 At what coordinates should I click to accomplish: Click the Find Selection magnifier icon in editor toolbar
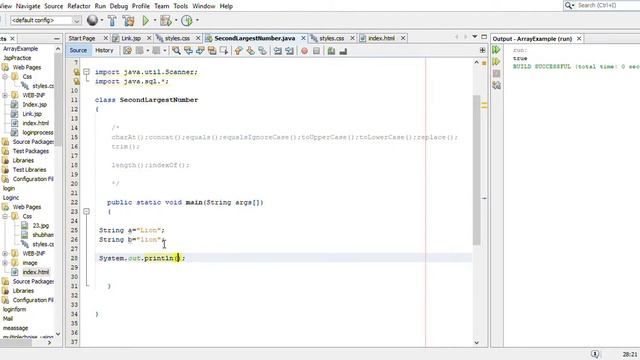click(x=176, y=51)
